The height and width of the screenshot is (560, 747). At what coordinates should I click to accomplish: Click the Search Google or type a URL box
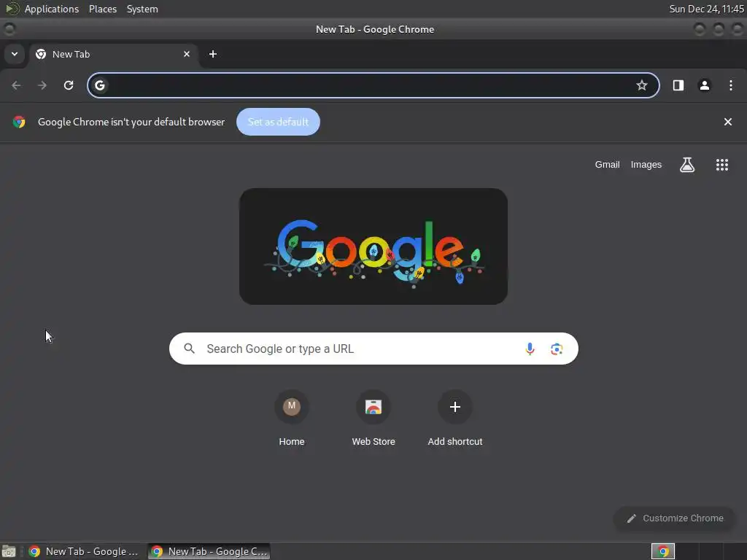[373, 349]
